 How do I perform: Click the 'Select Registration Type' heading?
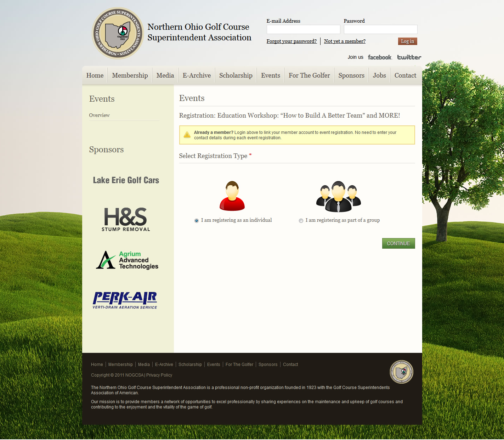(x=215, y=156)
